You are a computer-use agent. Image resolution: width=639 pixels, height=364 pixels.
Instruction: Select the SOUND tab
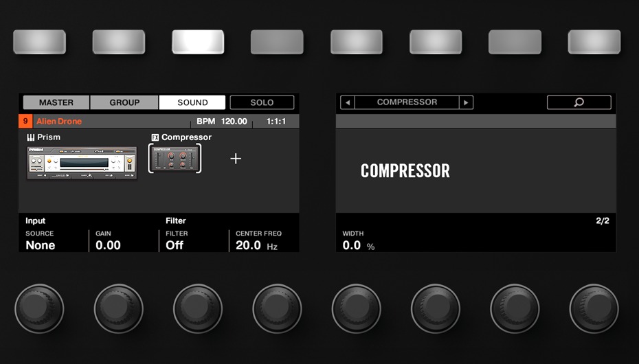point(192,102)
